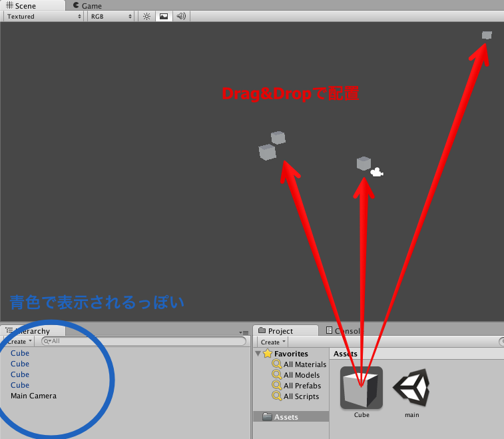Switch to the Scene tab
504x439 pixels.
(x=32, y=5)
